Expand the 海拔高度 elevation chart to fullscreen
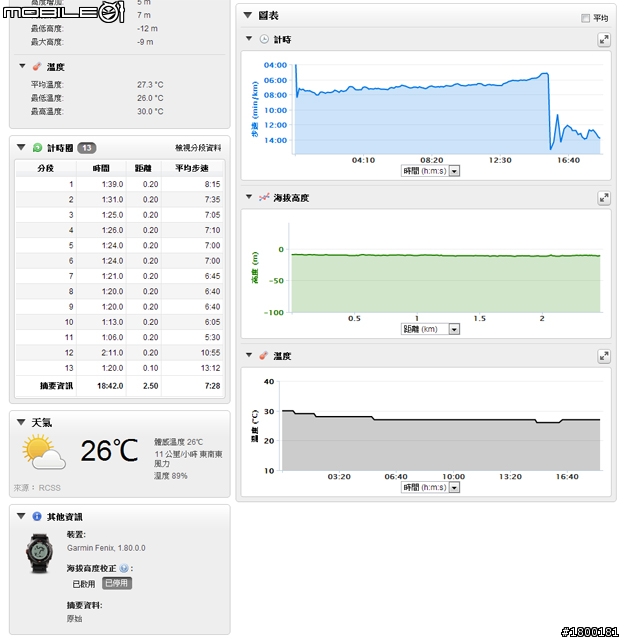This screenshot has width=625, height=640. coord(603,198)
